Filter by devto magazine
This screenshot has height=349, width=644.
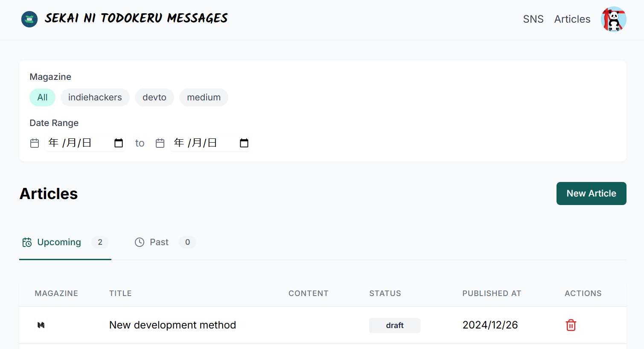[x=154, y=97]
